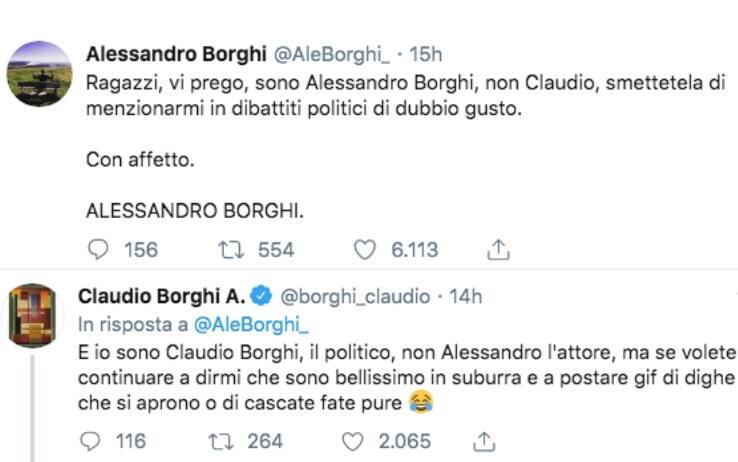The height and width of the screenshot is (462, 738).
Task: Like Alessandro Borghi's tweet
Action: (x=366, y=250)
